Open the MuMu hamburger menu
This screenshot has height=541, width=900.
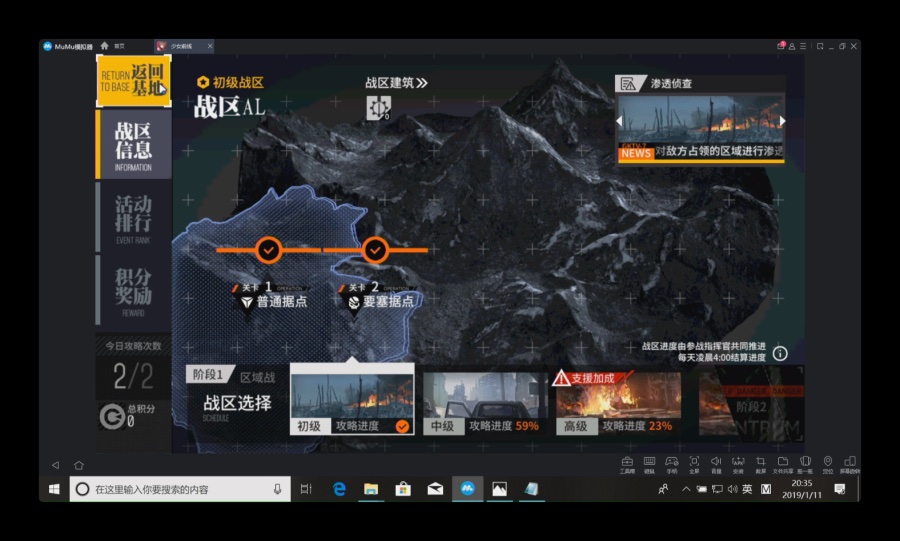coord(803,46)
